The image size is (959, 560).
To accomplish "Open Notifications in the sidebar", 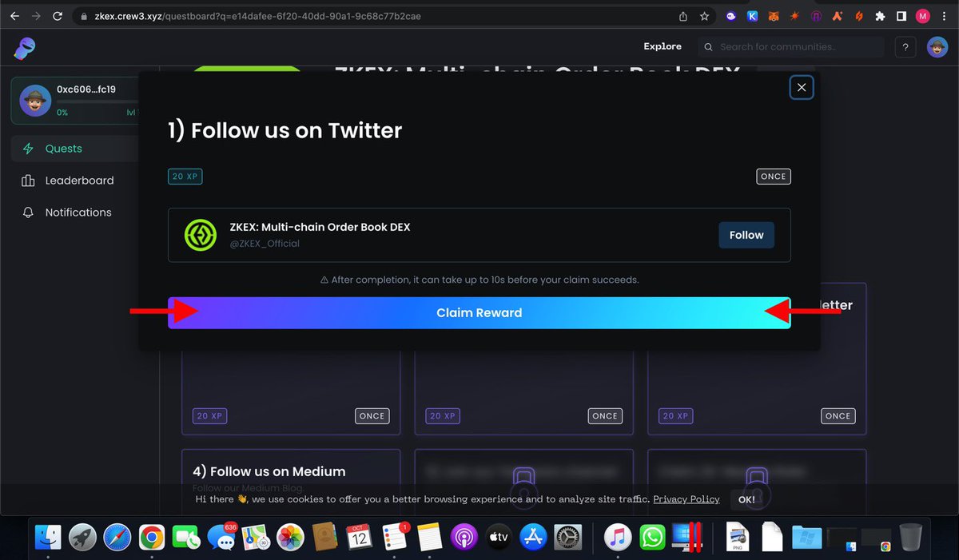I will (x=78, y=212).
